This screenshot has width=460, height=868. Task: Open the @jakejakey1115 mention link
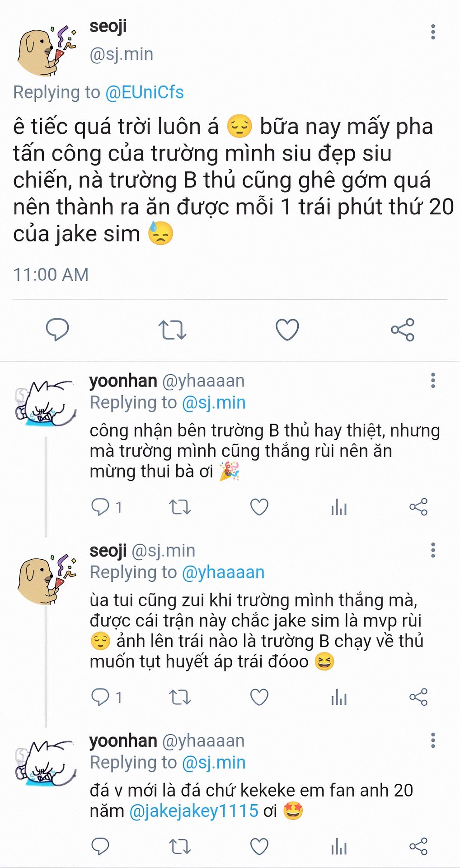[x=194, y=811]
